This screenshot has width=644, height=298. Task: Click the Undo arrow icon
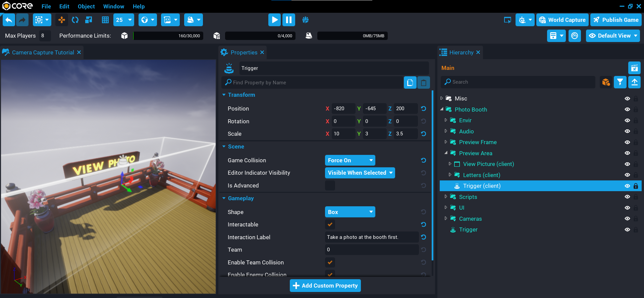pyautogui.click(x=9, y=20)
